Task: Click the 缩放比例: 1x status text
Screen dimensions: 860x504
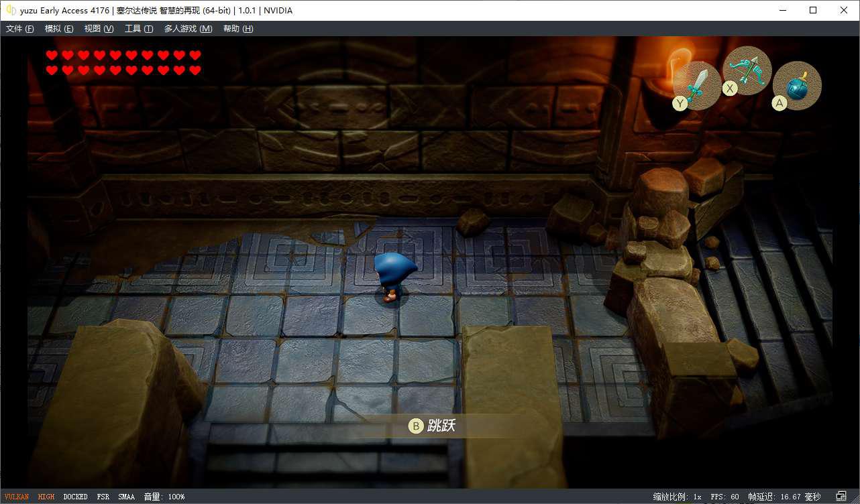Action: [678, 497]
